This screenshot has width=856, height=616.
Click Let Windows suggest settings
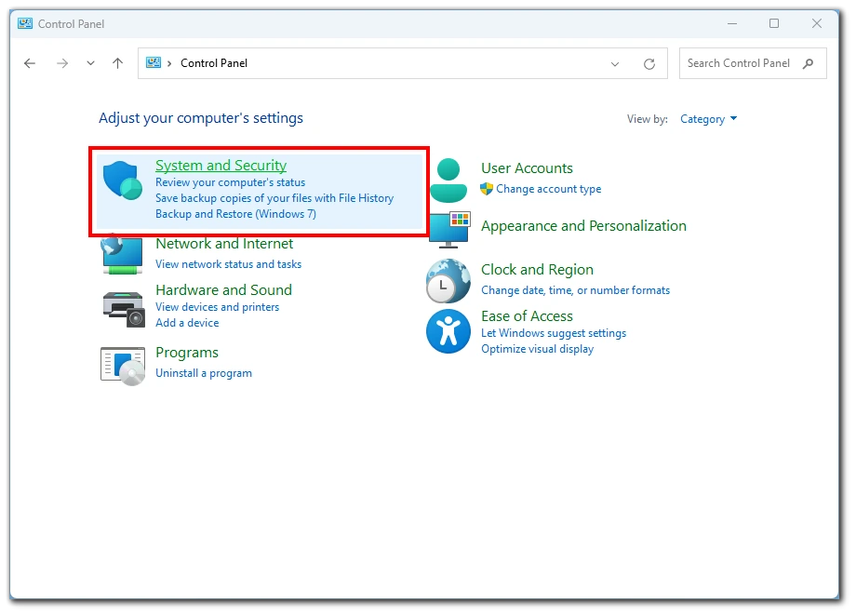(554, 333)
